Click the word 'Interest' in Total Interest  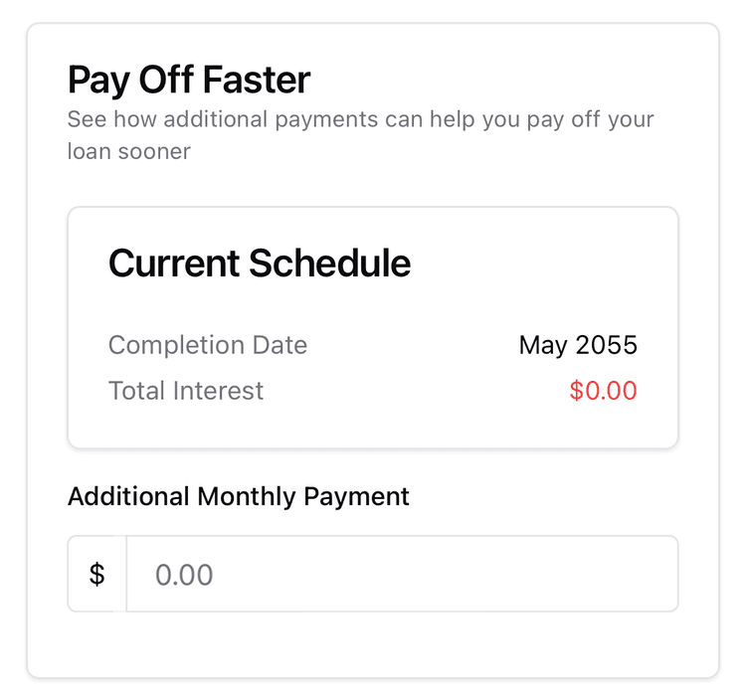[219, 391]
